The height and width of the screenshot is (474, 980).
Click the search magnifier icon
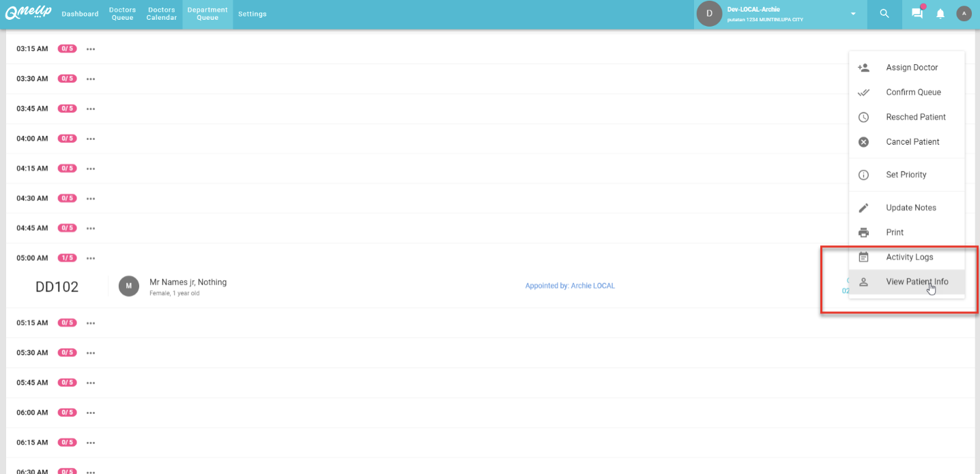pos(884,14)
